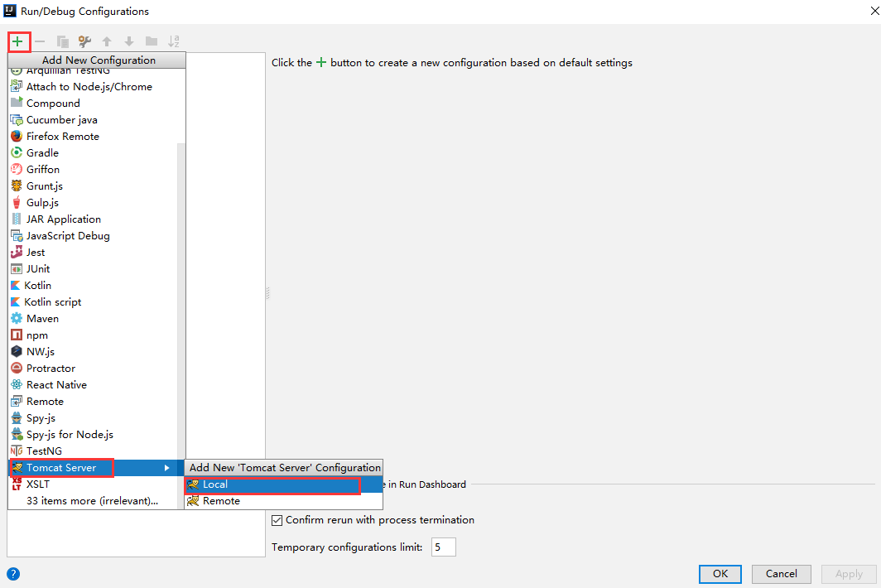Click the minus Remove Configuration icon
Screen dimensions: 881x588
coord(40,41)
